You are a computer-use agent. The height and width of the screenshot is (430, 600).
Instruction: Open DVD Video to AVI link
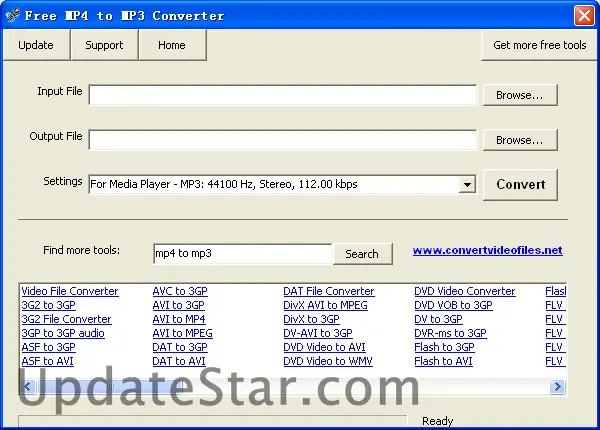point(324,347)
